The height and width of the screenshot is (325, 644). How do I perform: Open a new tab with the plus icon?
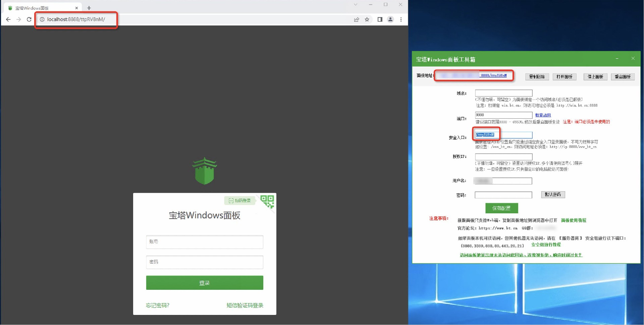pyautogui.click(x=89, y=8)
